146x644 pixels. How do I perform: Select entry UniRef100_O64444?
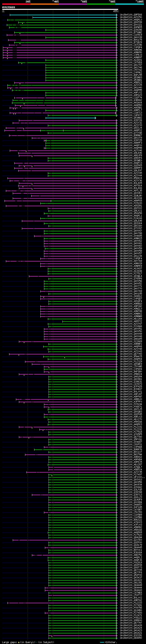[131, 588]
